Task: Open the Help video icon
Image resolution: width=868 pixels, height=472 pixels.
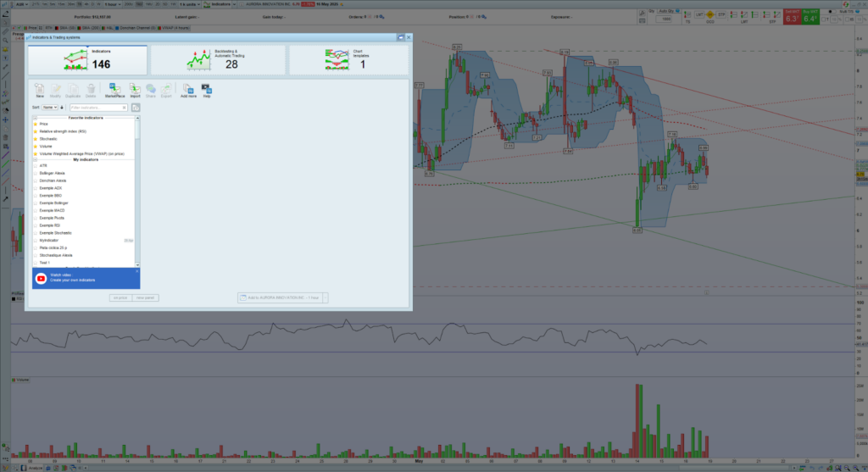Action: pos(207,89)
